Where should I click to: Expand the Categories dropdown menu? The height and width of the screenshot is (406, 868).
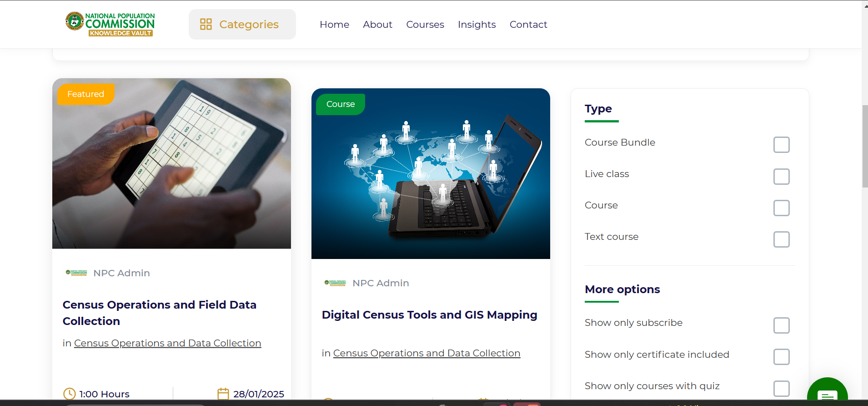tap(242, 24)
